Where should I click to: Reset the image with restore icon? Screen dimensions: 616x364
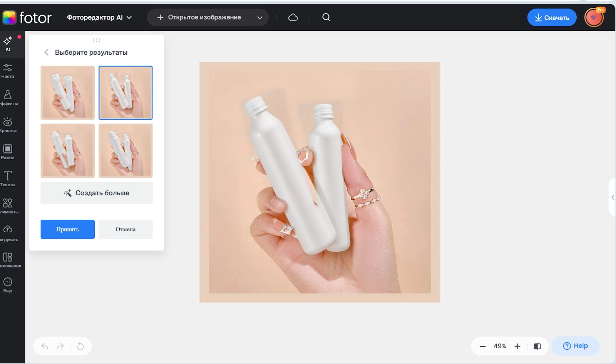(80, 346)
